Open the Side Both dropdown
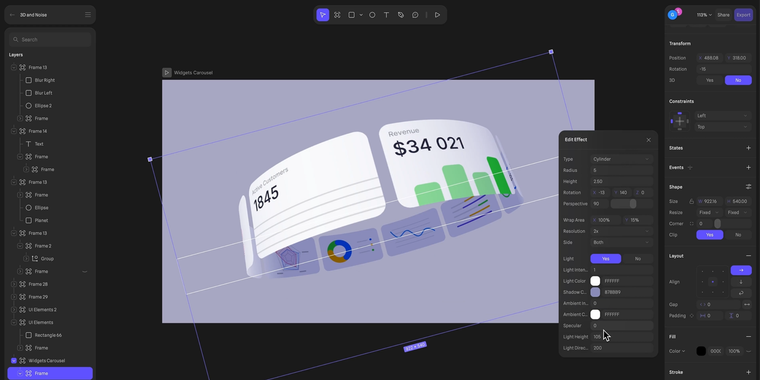Viewport: 760px width, 380px height. click(621, 242)
